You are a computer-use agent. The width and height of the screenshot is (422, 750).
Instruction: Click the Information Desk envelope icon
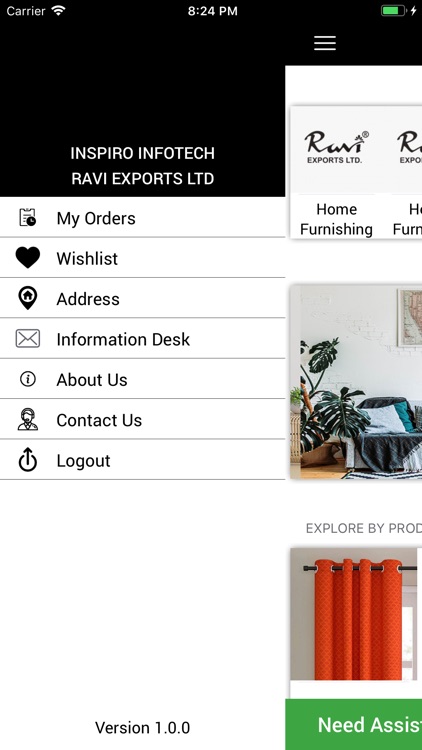click(28, 339)
